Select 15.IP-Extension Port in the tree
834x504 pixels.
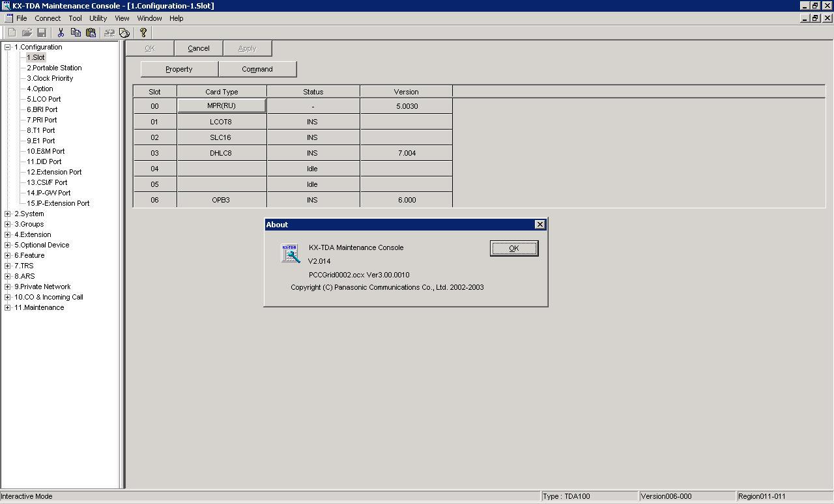tap(58, 203)
